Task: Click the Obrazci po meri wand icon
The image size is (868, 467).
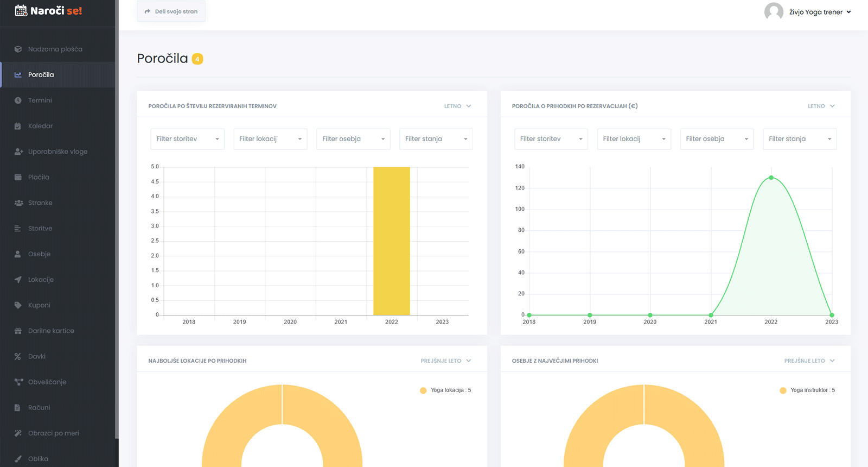Action: [x=18, y=433]
